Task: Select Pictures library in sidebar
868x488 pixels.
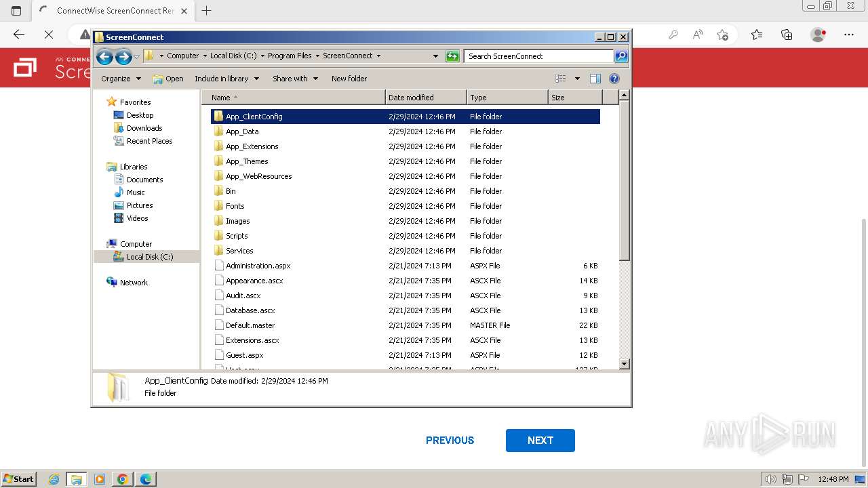Action: point(140,205)
